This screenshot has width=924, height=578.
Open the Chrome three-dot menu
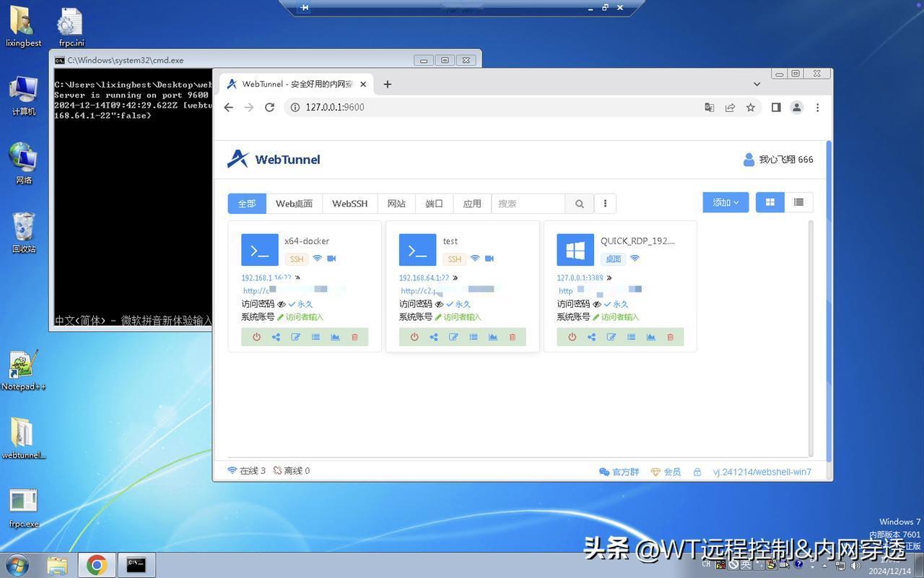coord(817,107)
